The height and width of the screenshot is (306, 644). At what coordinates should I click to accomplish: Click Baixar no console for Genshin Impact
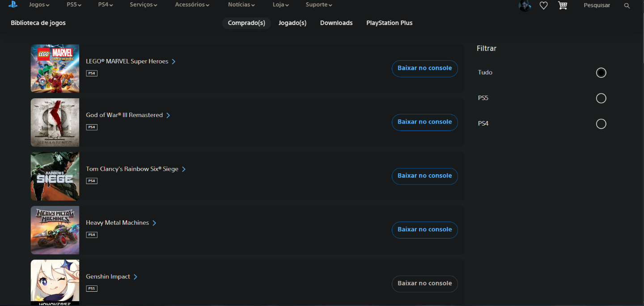pos(425,284)
